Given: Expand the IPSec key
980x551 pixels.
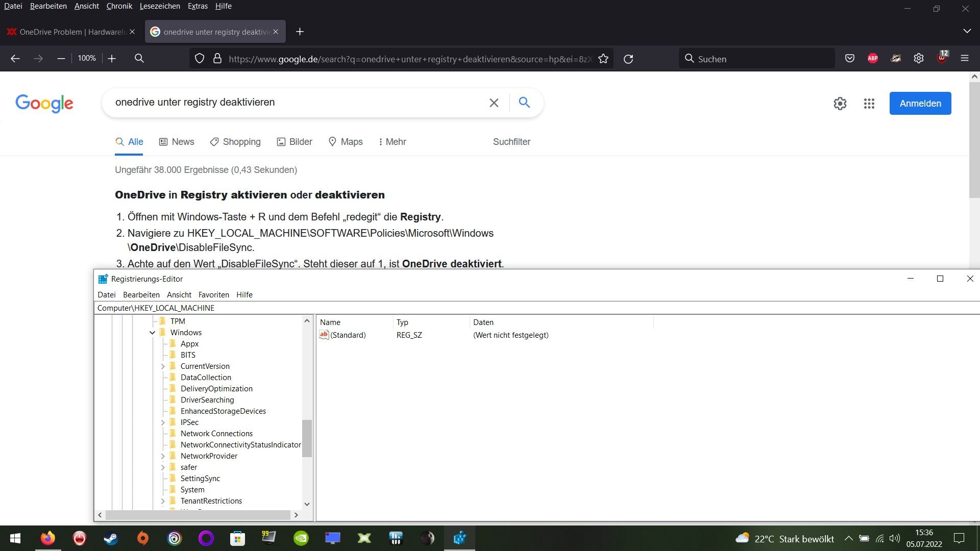Looking at the screenshot, I should click(x=163, y=422).
